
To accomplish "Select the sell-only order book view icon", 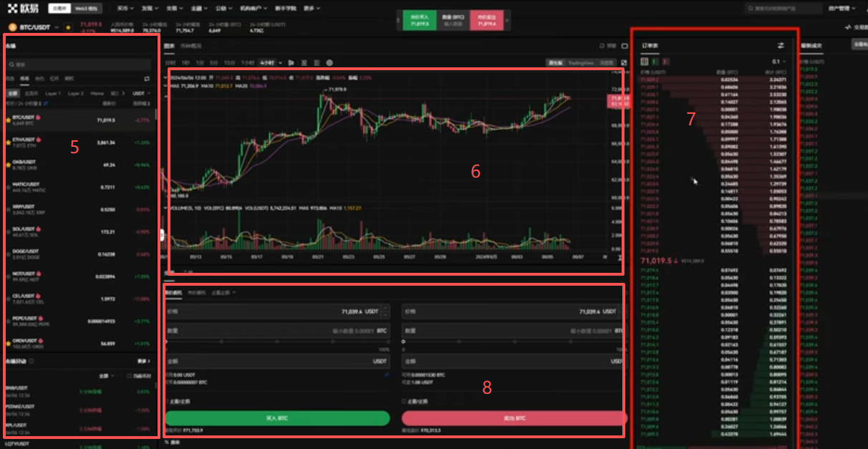I will pos(665,62).
